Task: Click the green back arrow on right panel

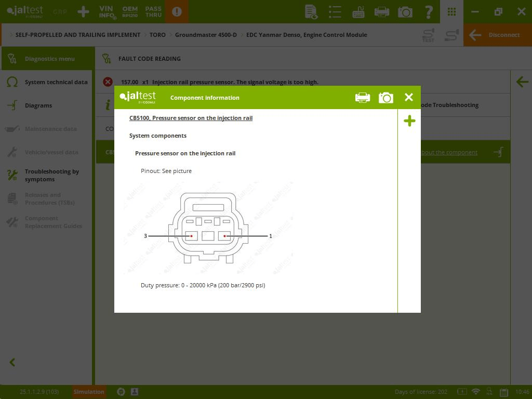Action: coord(522,82)
